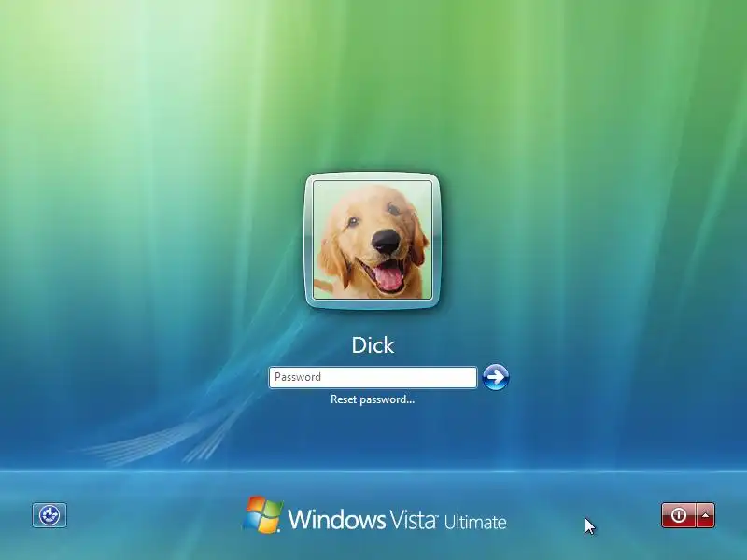Click the red power shutdown button
Viewport: 747px width, 560px height.
point(679,515)
